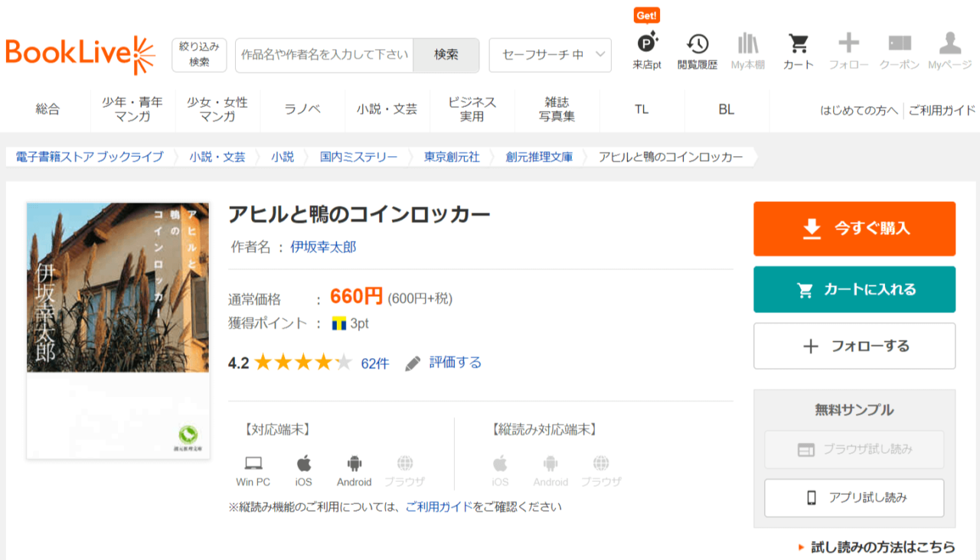Open the クーポン coupon icon
Viewport: 980px width, 560px height.
pyautogui.click(x=900, y=51)
